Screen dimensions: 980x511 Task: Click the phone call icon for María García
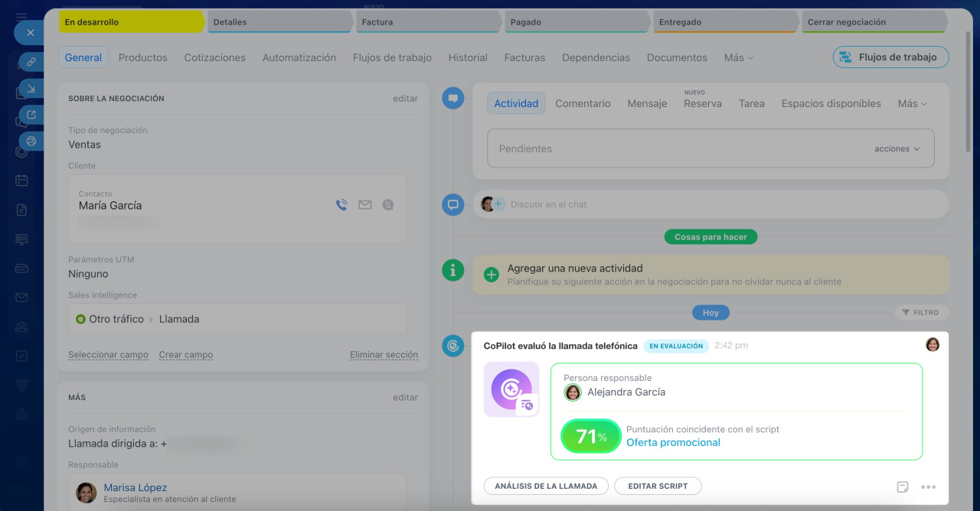[x=341, y=205]
